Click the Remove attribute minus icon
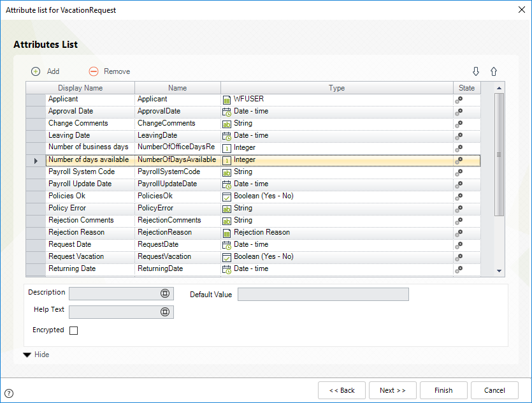 (x=94, y=71)
